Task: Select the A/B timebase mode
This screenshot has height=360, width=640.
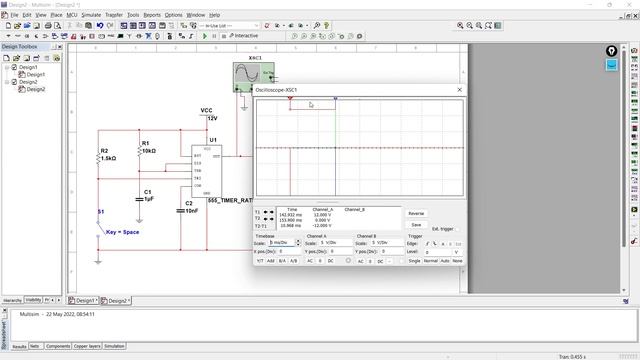Action: coord(293,261)
